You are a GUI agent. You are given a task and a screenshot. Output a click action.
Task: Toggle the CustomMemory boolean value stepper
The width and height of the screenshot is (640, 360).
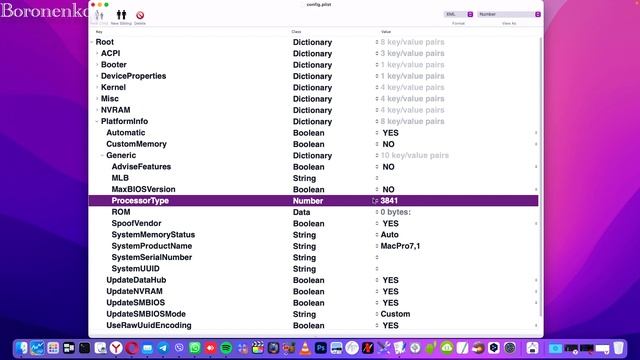(536, 144)
